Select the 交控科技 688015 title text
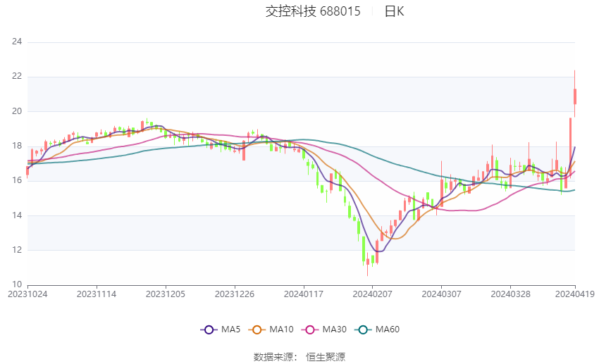Image resolution: width=599 pixels, height=364 pixels. [x=313, y=11]
